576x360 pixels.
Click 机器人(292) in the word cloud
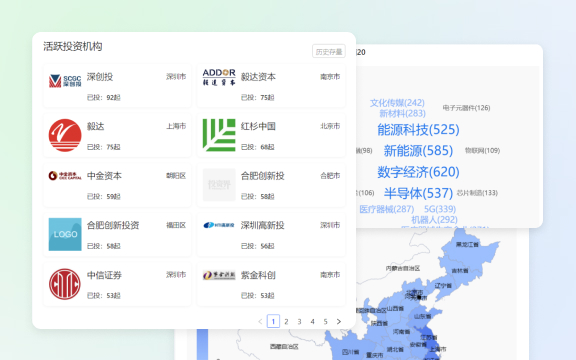coord(434,220)
